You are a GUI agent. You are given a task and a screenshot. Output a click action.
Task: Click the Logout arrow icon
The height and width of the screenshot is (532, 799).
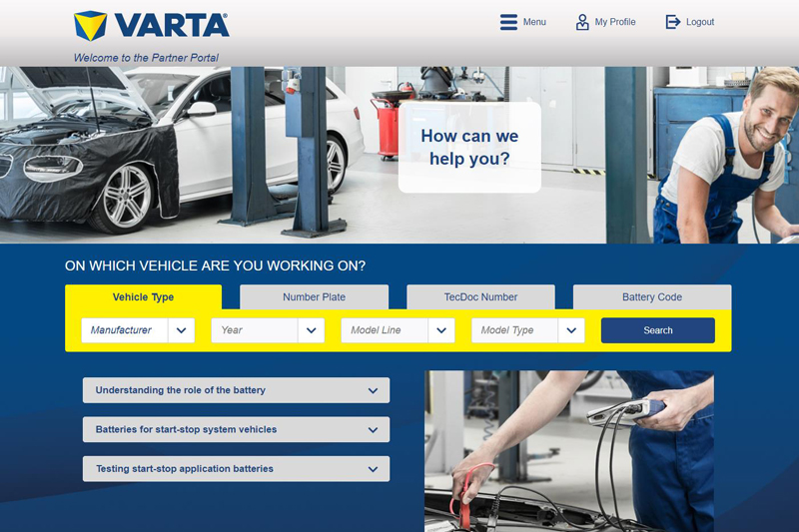(x=672, y=22)
